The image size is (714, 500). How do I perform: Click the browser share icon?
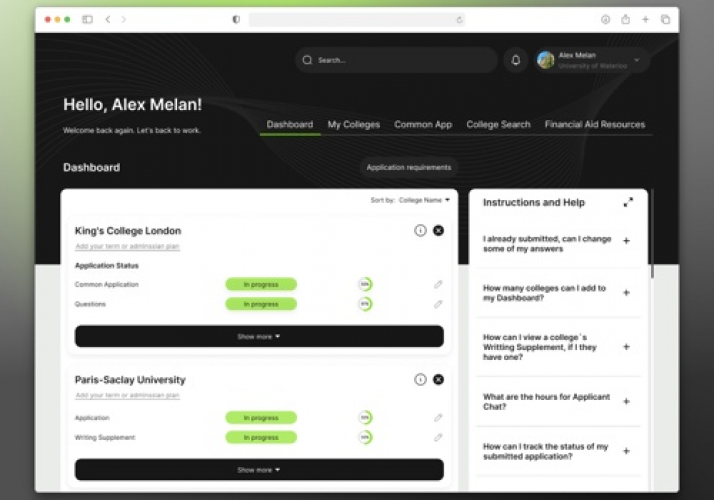coord(626,19)
